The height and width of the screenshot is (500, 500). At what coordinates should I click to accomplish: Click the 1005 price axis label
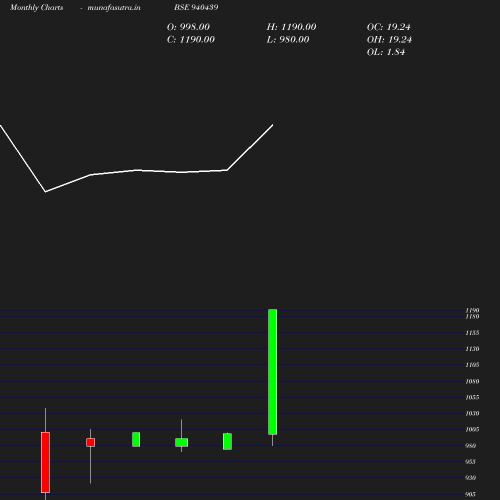tap(472, 429)
